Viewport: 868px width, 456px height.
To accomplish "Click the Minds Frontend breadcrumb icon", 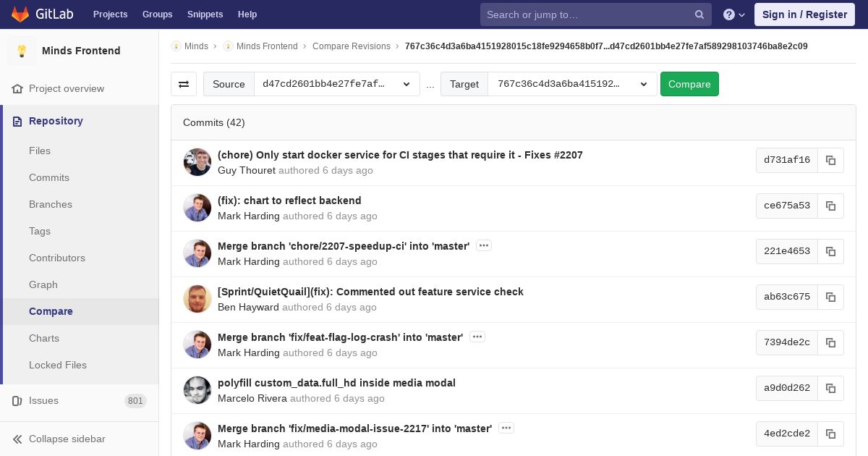I will [228, 46].
